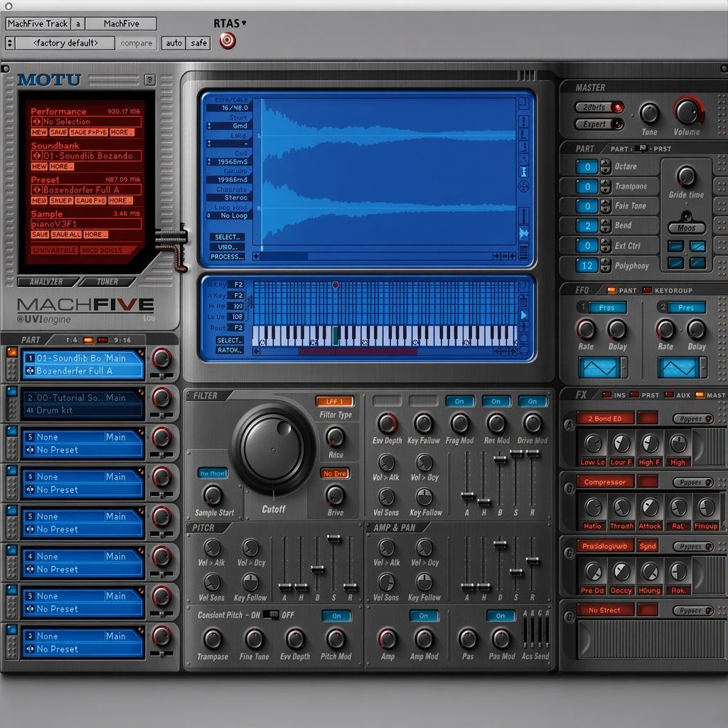Open the LPF 1 Filter Type dropdown
This screenshot has height=728, width=728.
coord(334,401)
